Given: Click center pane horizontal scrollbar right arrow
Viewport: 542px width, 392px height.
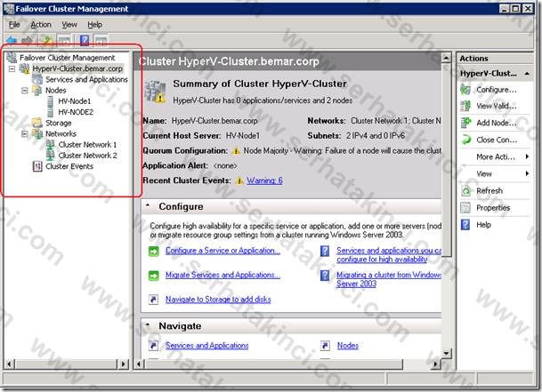Looking at the screenshot, I should coord(436,364).
